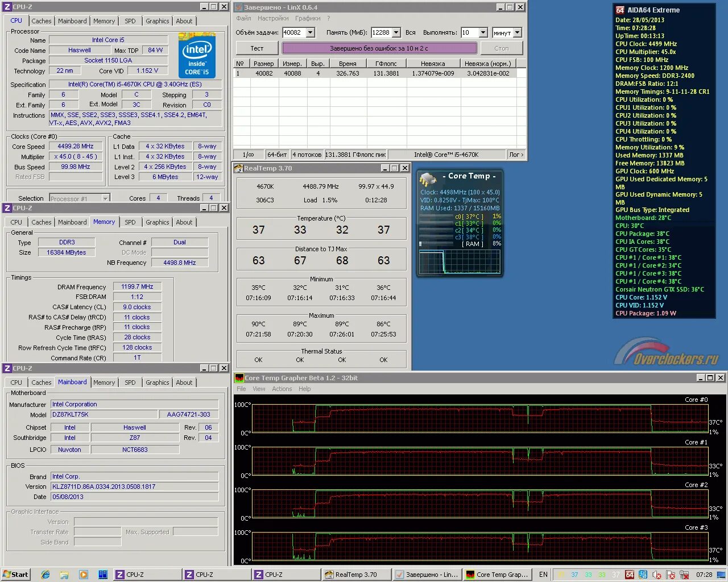Viewport: 728px width, 582px height.
Task: Click the Завершено - LinX taskbar button
Action: tap(427, 575)
